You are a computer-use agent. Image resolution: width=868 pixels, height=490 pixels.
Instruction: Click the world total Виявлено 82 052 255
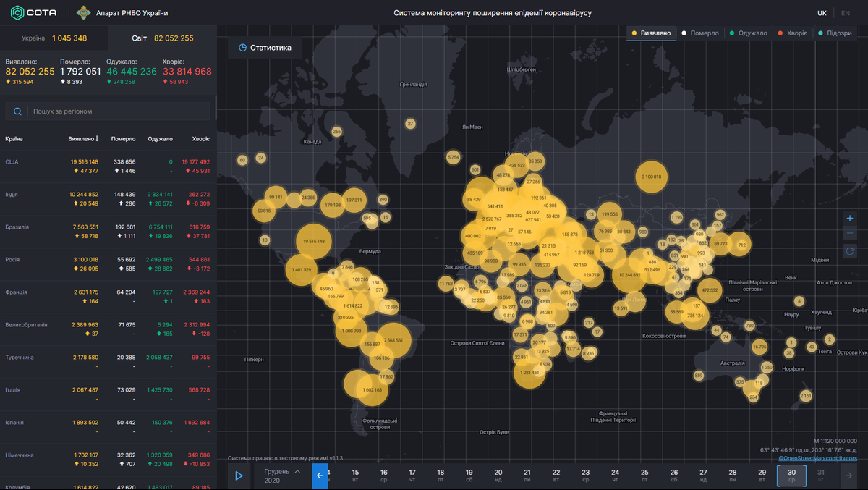coord(30,72)
